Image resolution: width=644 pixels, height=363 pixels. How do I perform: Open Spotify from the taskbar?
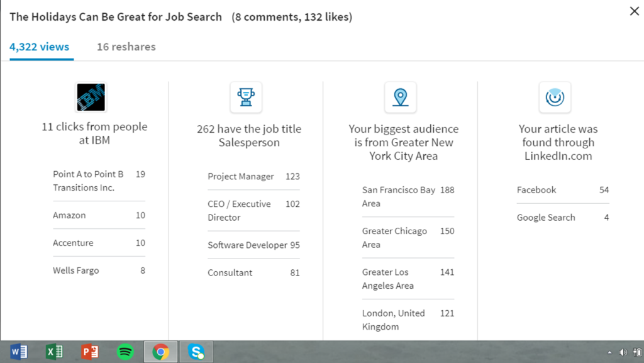pos(125,352)
